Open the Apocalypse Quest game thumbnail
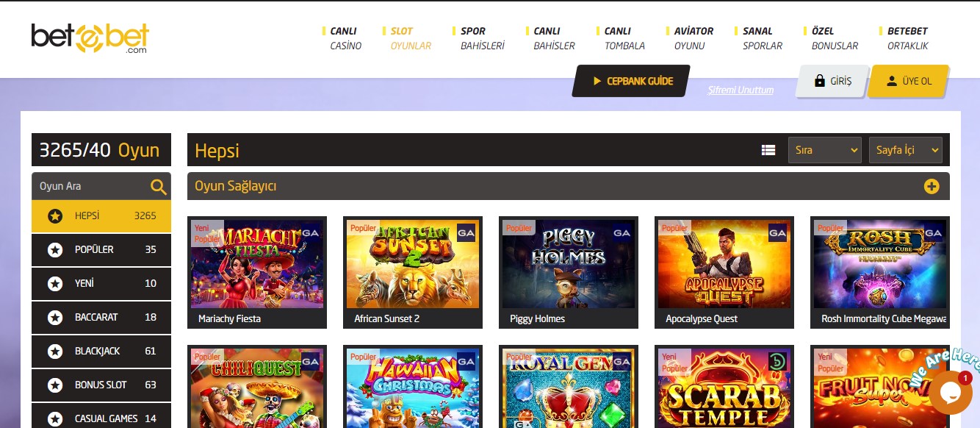Viewport: 980px width, 428px height. tap(724, 265)
